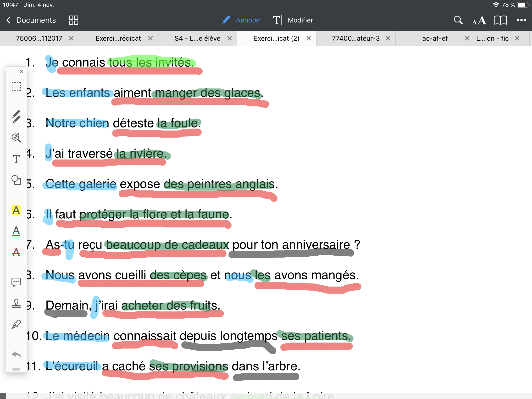532x399 pixels.
Task: Close the Exerci...rédicat tab
Action: [150, 39]
